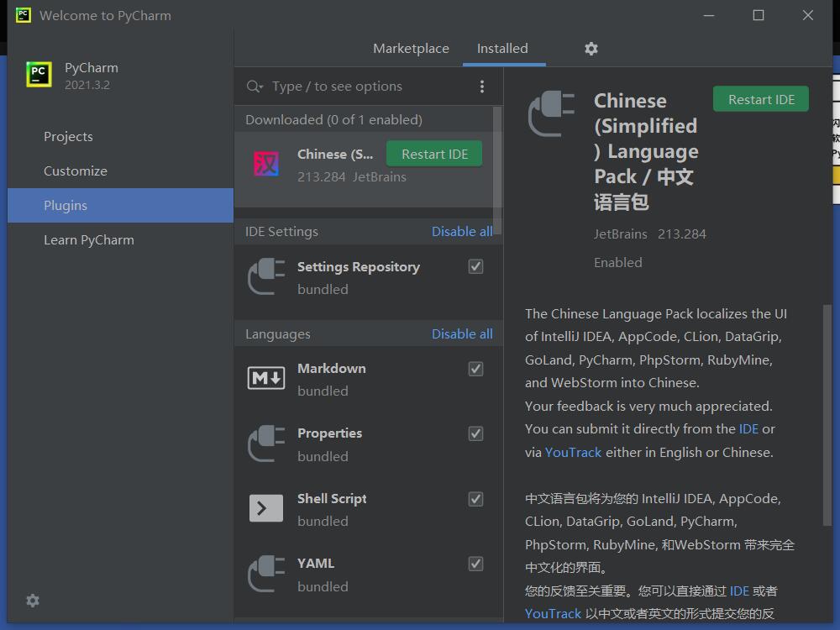Viewport: 840px width, 630px height.
Task: Select the Installed tab
Action: tap(502, 48)
